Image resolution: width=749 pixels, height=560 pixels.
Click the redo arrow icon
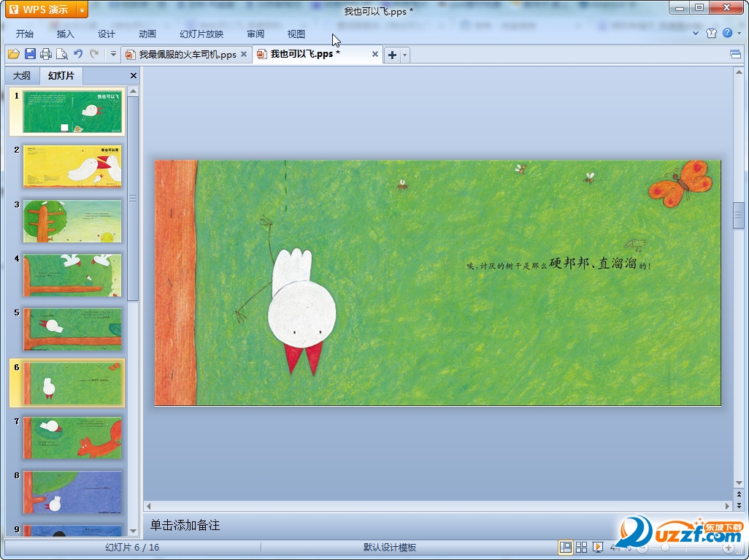point(94,54)
